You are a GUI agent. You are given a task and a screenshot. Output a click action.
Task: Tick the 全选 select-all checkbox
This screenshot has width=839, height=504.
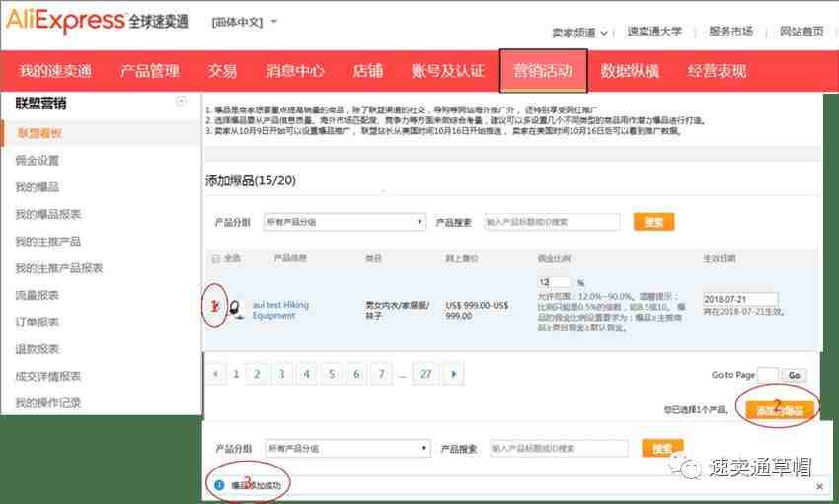point(215,259)
